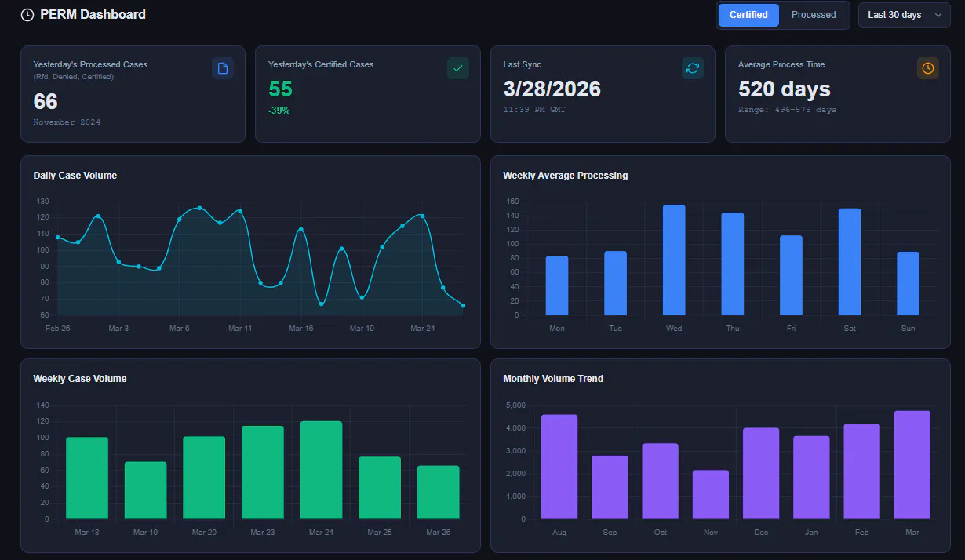Select the Mar 25 bar in Weekly Case Volume
The image size is (965, 560).
[x=380, y=488]
